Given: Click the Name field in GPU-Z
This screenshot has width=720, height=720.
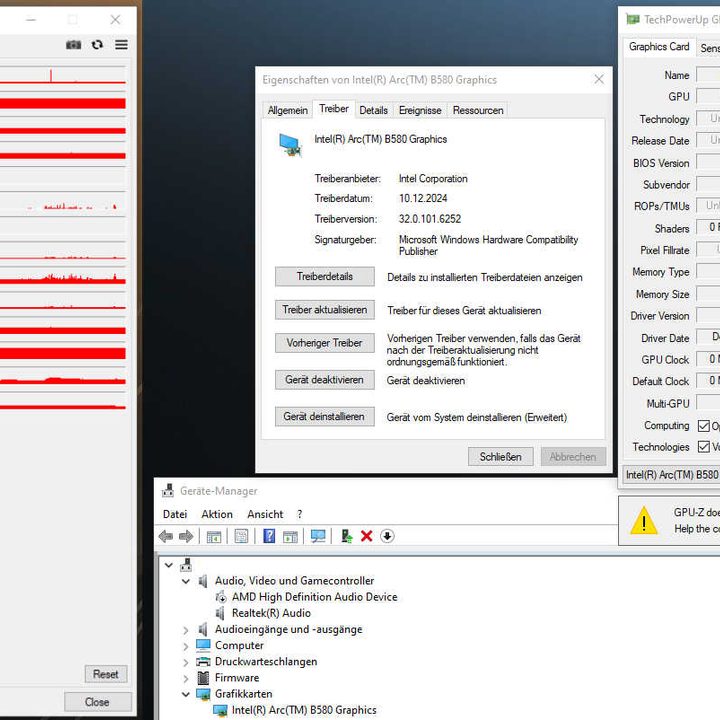Looking at the screenshot, I should 708,74.
